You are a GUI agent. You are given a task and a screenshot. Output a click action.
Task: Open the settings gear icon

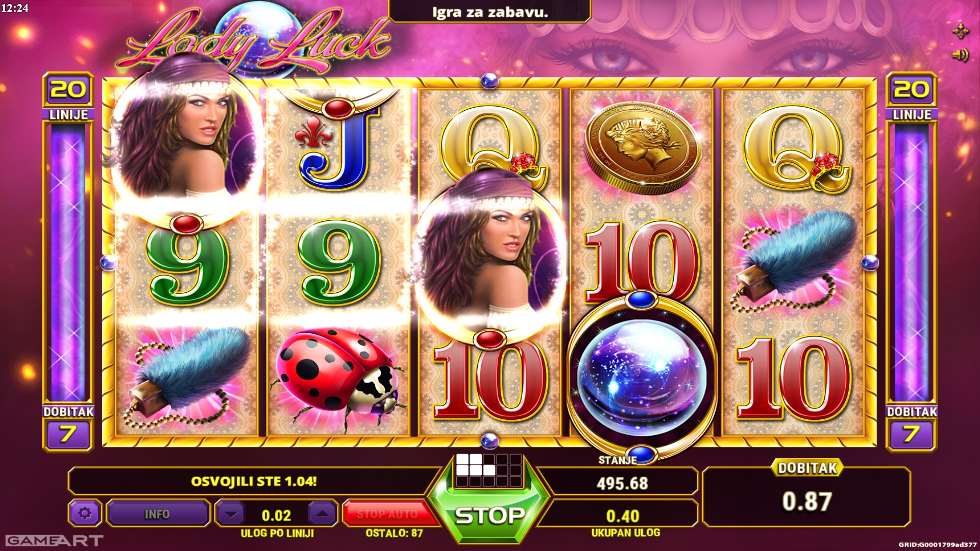pyautogui.click(x=85, y=513)
